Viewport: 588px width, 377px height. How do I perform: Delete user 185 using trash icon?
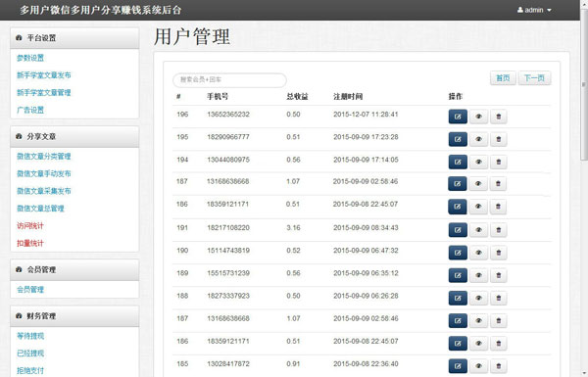click(499, 366)
